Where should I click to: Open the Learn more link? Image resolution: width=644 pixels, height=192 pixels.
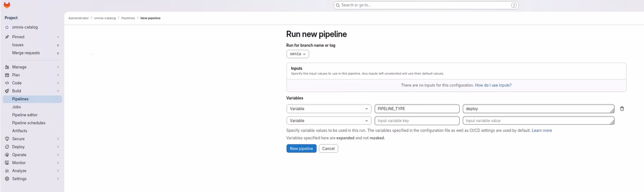(x=542, y=130)
